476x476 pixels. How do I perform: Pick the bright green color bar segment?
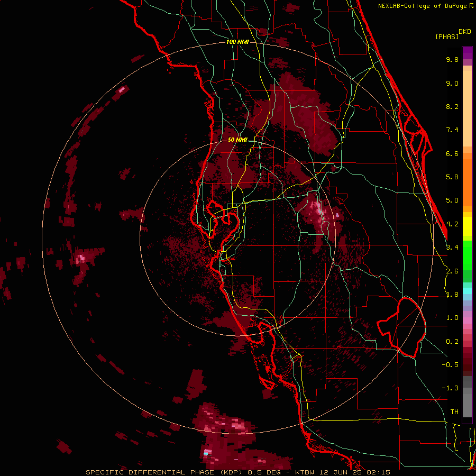(467, 255)
